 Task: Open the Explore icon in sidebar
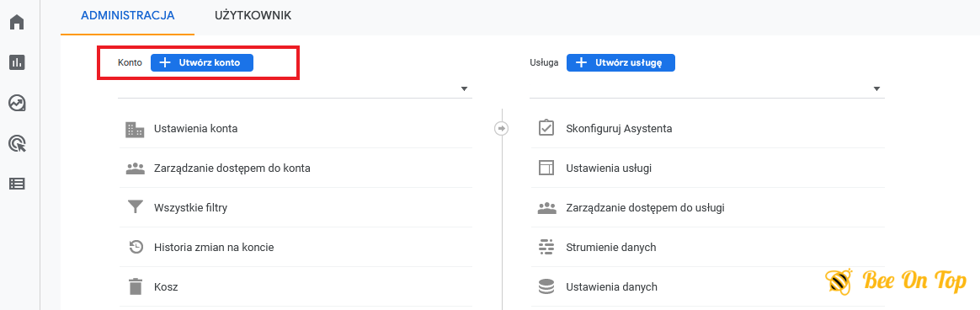(17, 103)
